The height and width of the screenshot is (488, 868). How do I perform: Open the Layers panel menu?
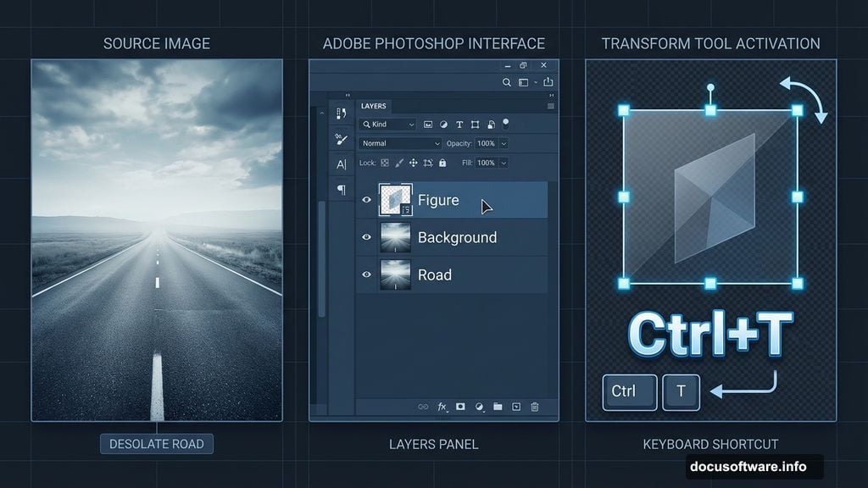550,106
